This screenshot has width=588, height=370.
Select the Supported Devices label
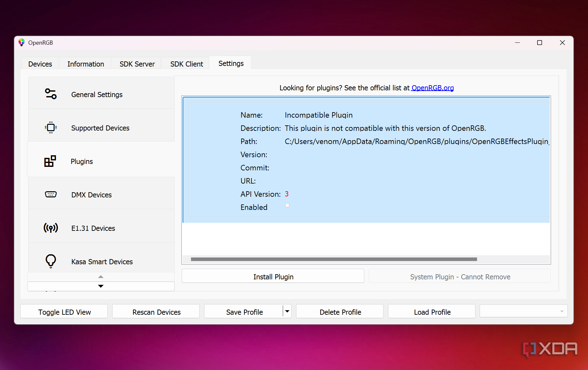100,128
